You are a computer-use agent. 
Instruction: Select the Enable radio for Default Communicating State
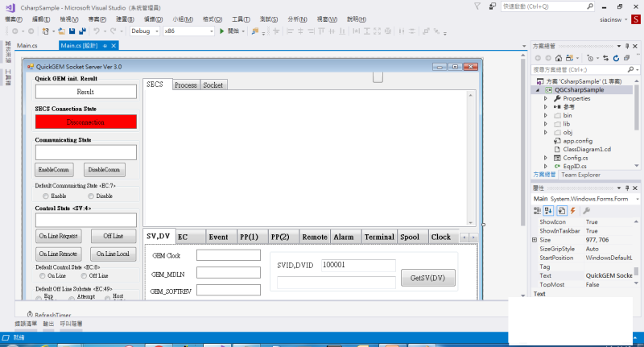coord(46,196)
